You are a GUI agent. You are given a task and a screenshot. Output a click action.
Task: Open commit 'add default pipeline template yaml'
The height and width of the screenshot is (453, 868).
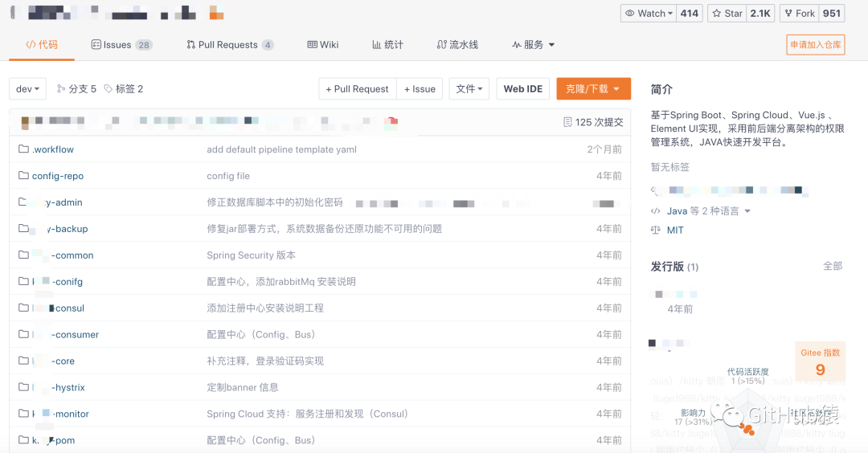tap(281, 149)
